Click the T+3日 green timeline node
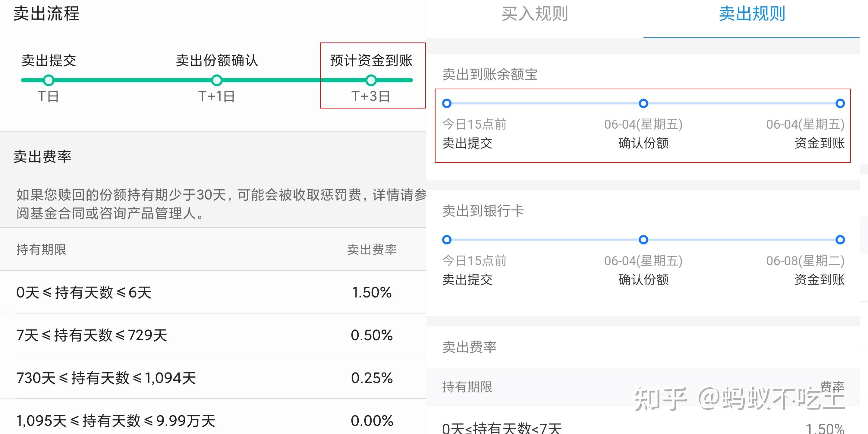868x434 pixels. coord(371,80)
